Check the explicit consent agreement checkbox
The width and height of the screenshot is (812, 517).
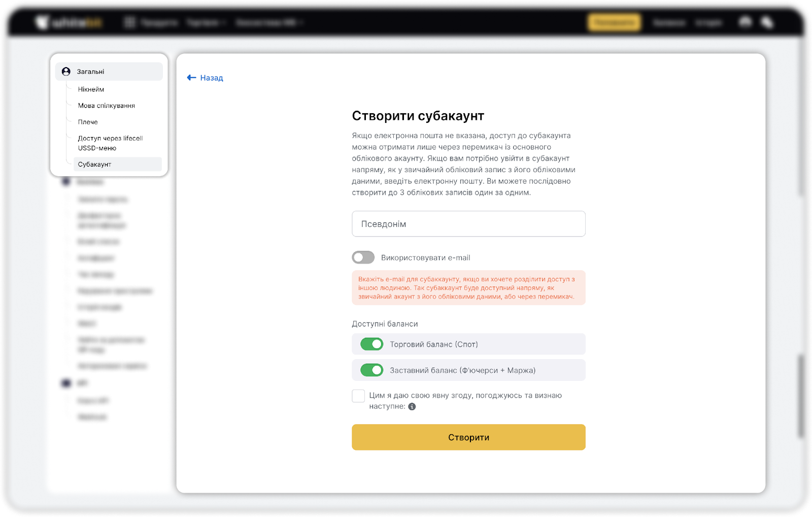(358, 396)
